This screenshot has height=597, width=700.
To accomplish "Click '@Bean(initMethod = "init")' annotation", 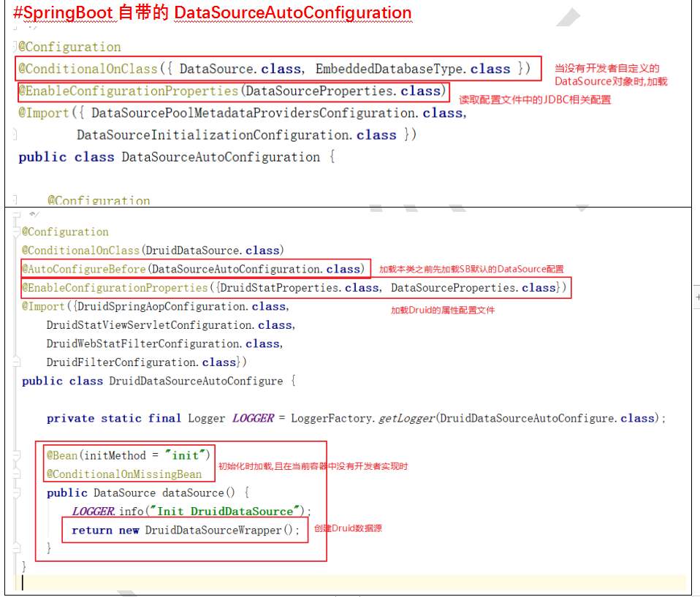I will (128, 455).
